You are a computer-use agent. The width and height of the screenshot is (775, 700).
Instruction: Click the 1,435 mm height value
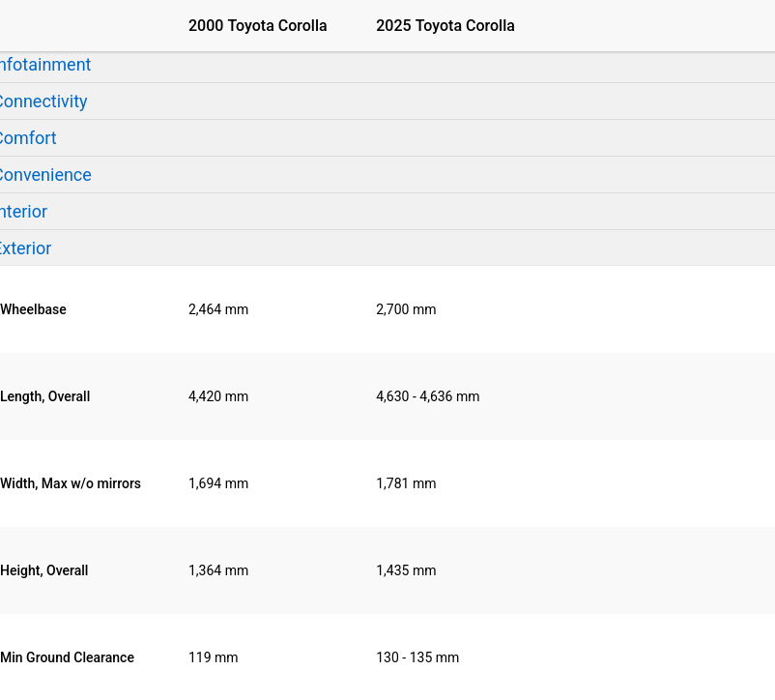(x=406, y=570)
